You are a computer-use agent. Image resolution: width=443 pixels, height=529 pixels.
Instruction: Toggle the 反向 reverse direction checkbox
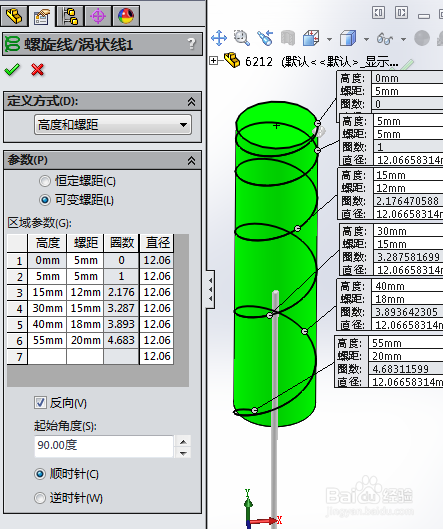40,402
